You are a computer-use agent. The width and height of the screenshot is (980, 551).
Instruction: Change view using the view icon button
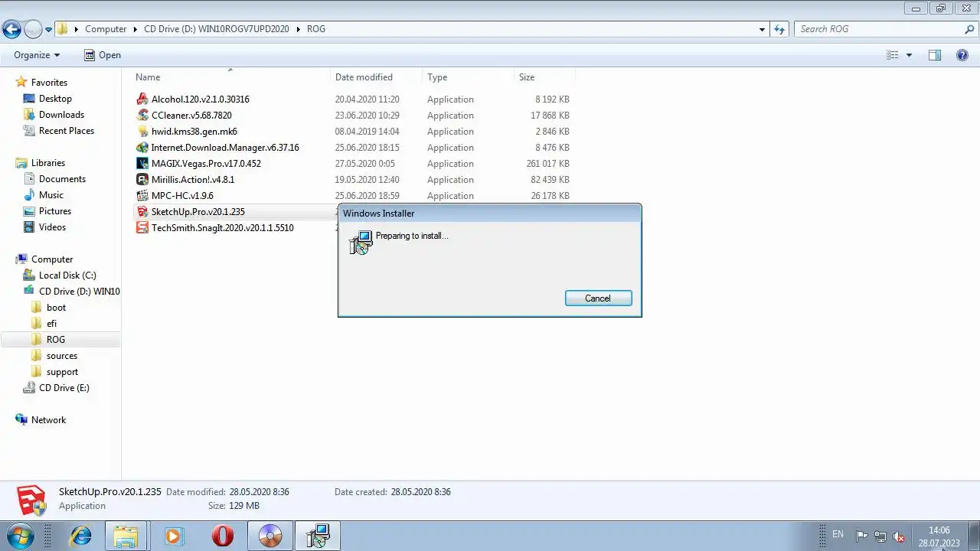[893, 55]
